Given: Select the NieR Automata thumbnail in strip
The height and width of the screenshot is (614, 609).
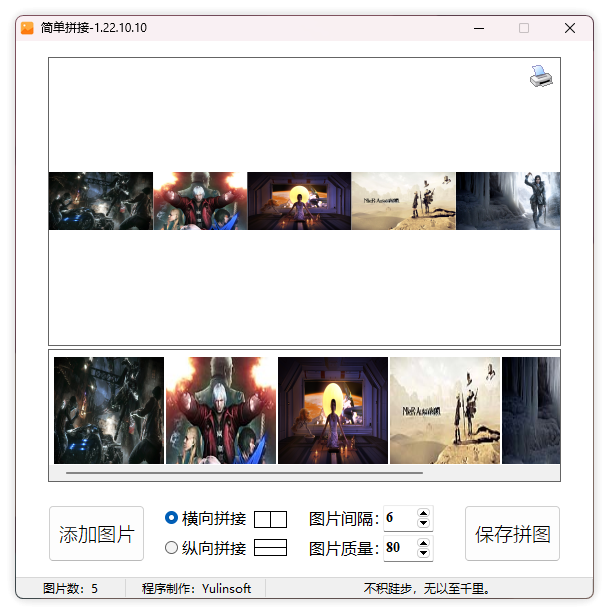Looking at the screenshot, I should pos(445,410).
